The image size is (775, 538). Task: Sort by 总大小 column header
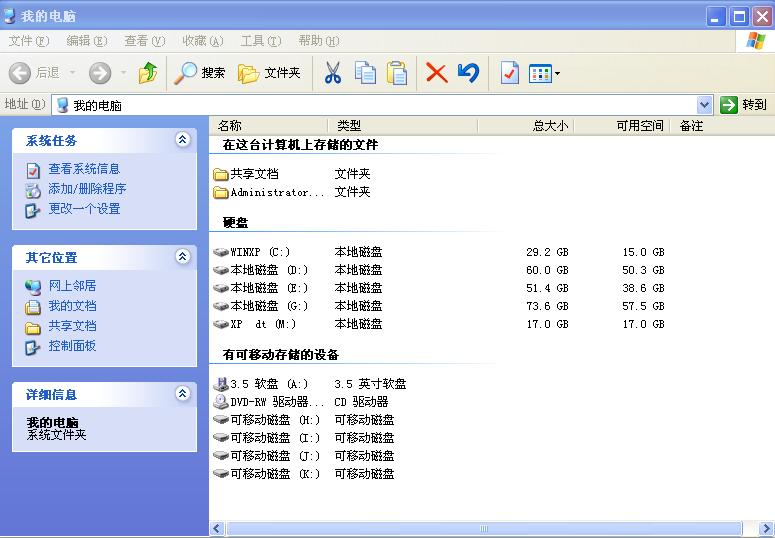[526, 126]
